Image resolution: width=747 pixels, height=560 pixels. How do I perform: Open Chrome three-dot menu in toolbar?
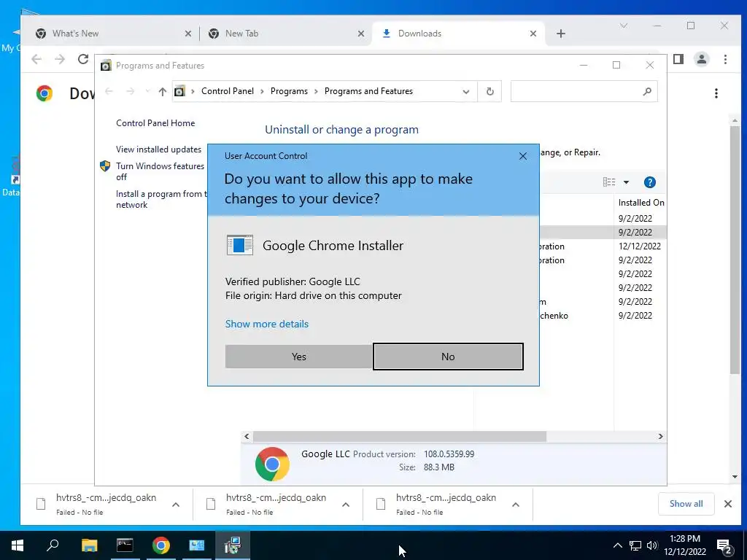725,59
